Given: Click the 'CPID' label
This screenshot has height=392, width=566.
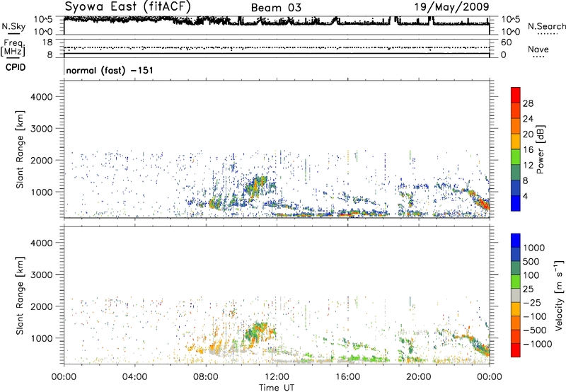Looking at the screenshot, I should point(16,67).
